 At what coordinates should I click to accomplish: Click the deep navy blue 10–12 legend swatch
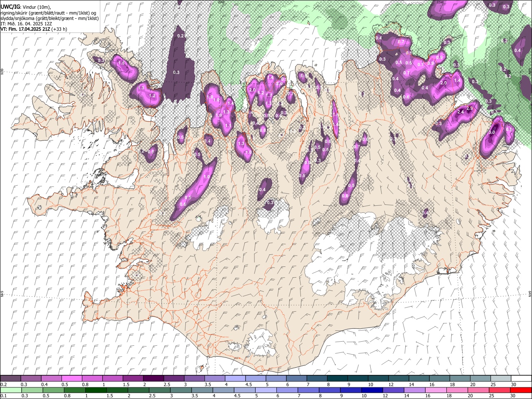click(371, 390)
